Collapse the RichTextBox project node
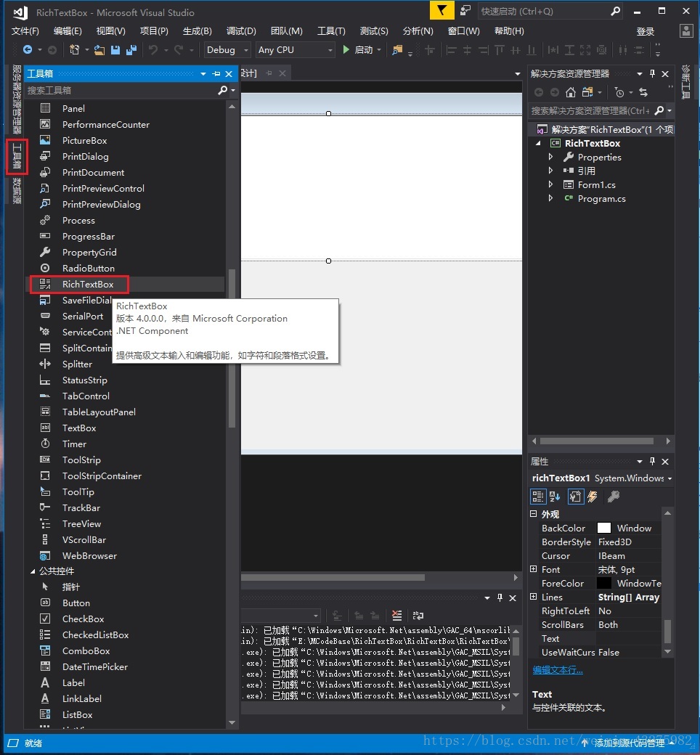This screenshot has height=755, width=700. (x=538, y=143)
